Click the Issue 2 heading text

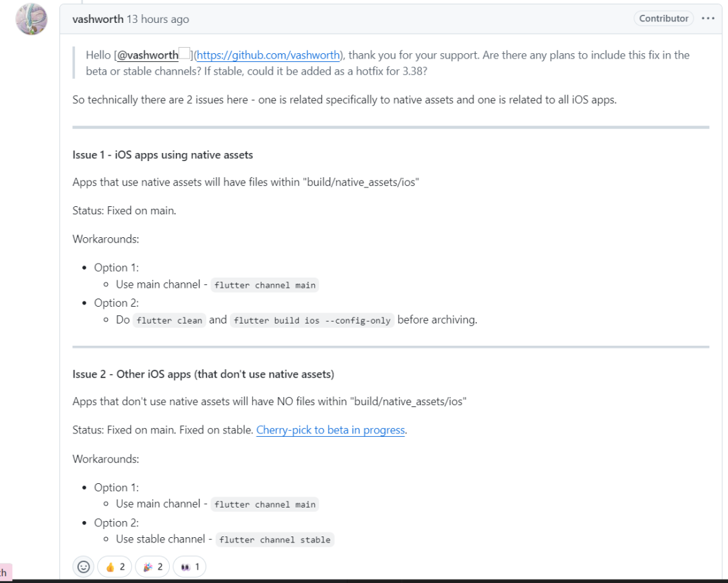[203, 374]
